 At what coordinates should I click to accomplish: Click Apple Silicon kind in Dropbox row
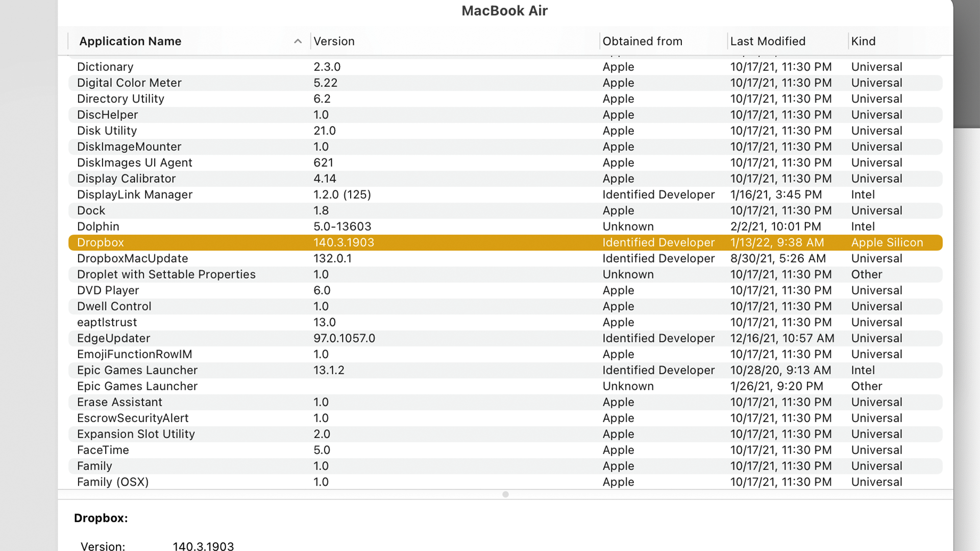[887, 243]
